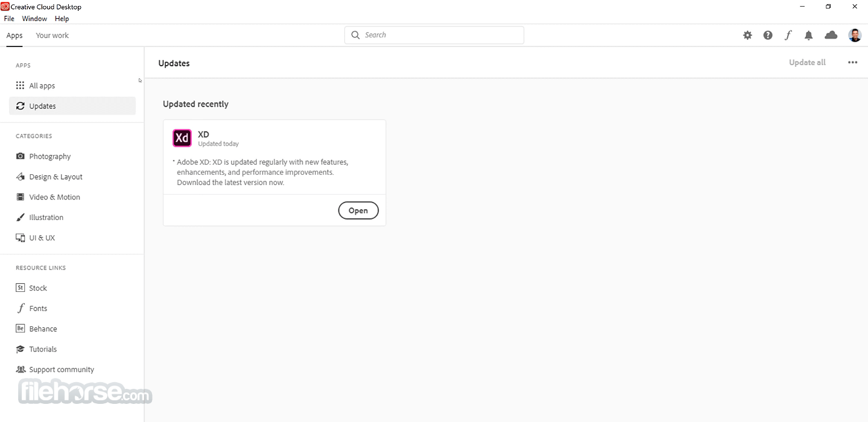Screen dimensions: 868x422
Task: Open the help question mark icon
Action: (x=768, y=36)
